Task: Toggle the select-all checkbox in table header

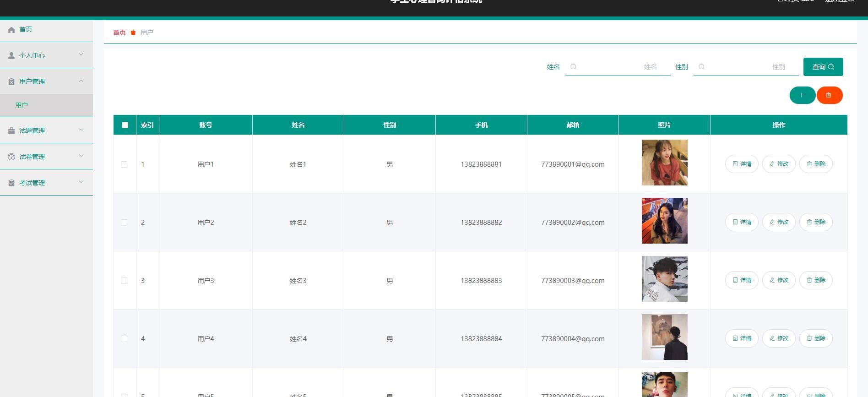Action: 125,125
